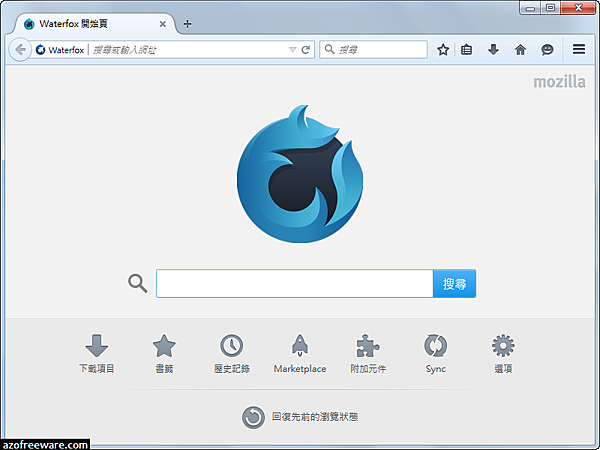Open 下載項目 downloads shortcut
The width and height of the screenshot is (600, 450).
click(x=96, y=354)
